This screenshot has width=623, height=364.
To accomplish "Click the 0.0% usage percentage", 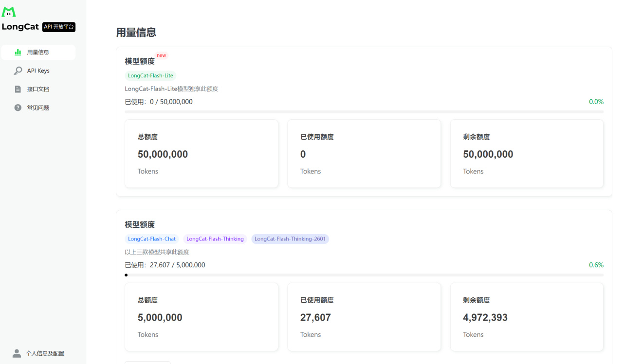I will (596, 102).
